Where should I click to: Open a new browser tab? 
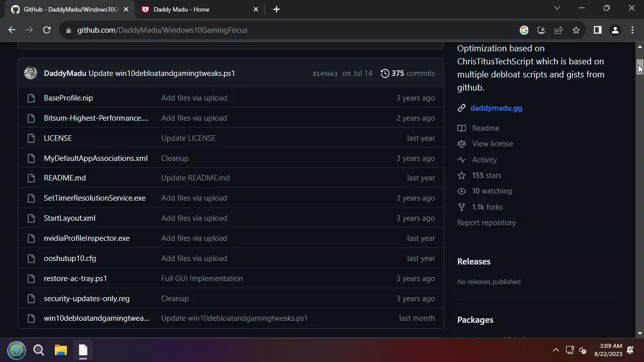point(276,9)
